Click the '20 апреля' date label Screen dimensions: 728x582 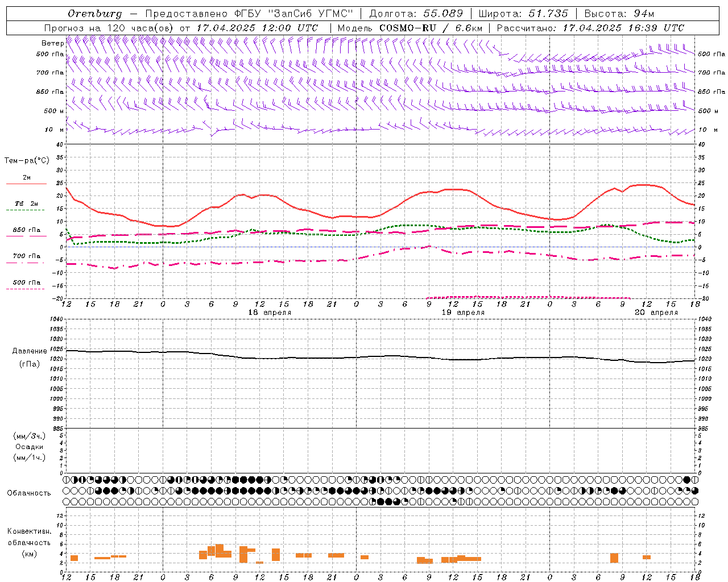pyautogui.click(x=656, y=313)
